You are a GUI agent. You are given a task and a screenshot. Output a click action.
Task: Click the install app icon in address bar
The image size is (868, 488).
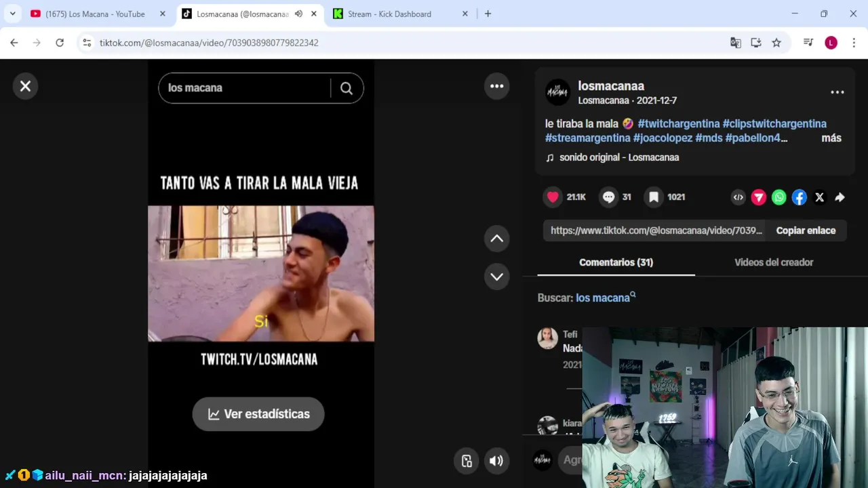[x=756, y=43]
